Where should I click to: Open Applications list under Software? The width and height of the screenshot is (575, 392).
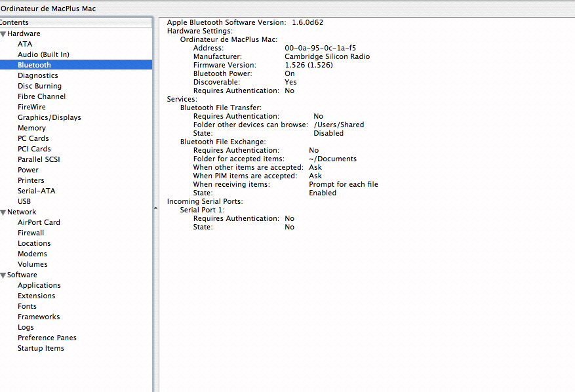[39, 285]
